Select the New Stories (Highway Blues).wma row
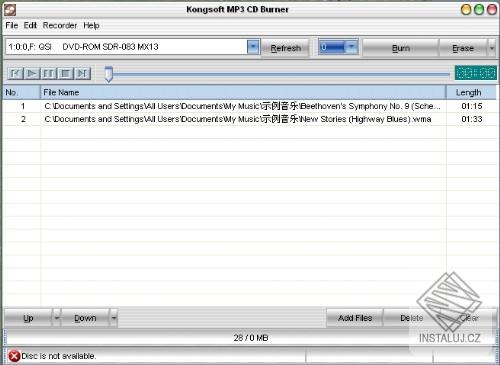 click(x=249, y=119)
